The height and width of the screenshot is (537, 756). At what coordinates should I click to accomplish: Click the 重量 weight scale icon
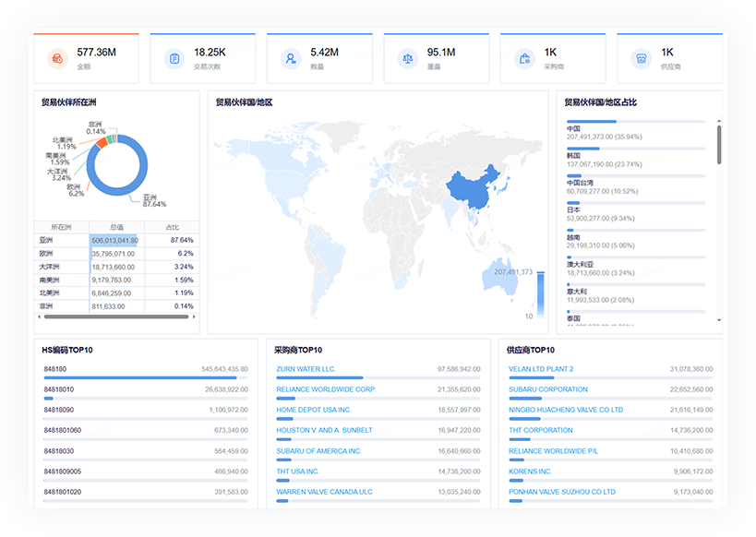pyautogui.click(x=407, y=58)
